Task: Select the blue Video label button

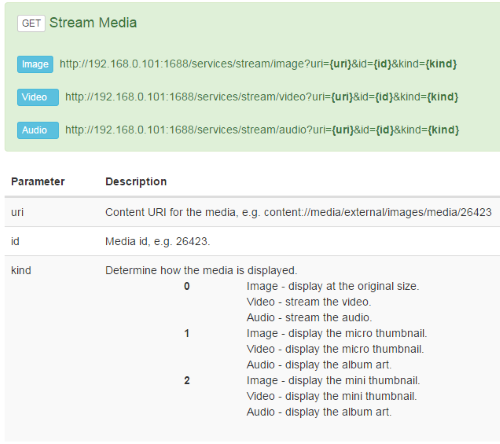Action: [38, 97]
